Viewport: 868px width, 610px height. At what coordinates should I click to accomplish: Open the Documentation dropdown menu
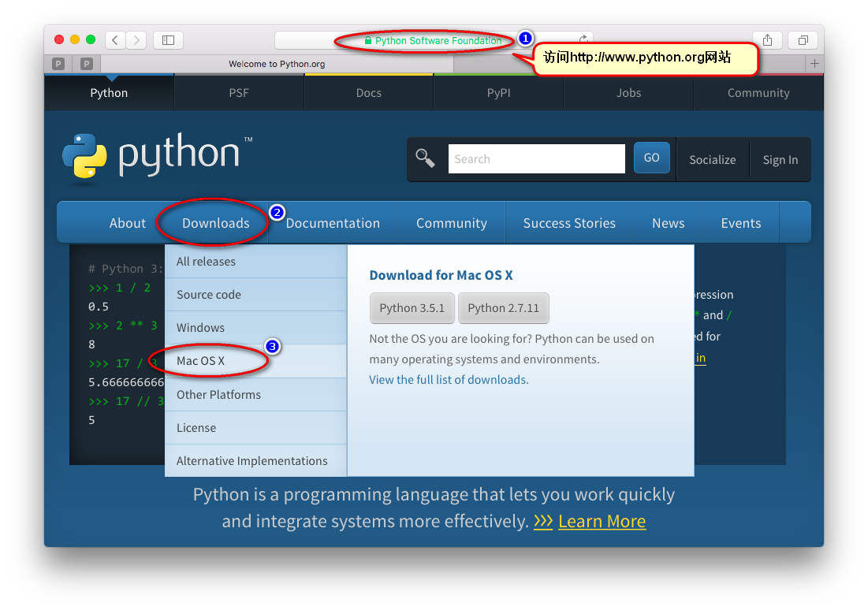point(332,223)
